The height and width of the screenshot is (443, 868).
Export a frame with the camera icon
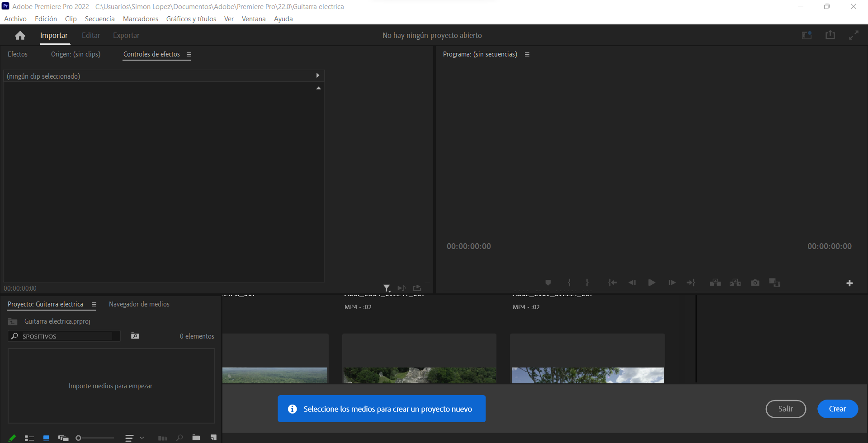pos(755,283)
